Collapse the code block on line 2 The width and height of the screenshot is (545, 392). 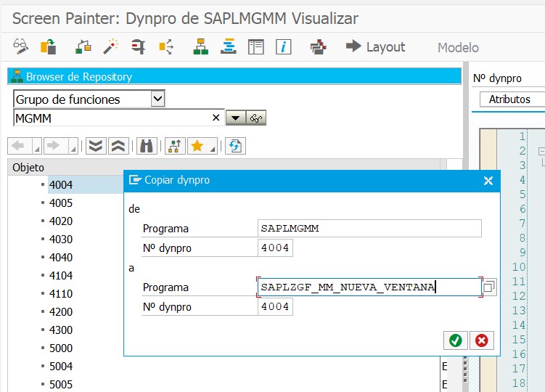click(x=541, y=151)
